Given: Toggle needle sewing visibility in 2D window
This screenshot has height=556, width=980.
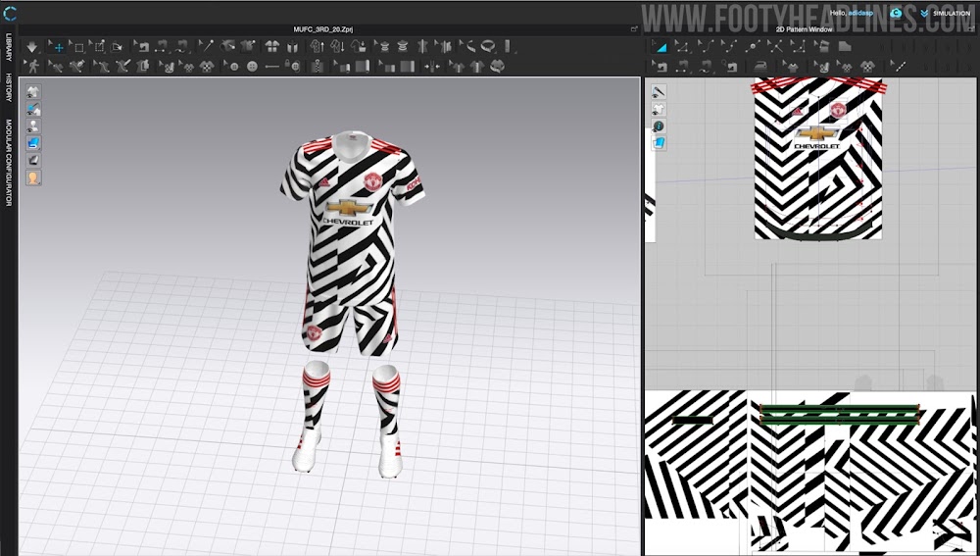Looking at the screenshot, I should tap(659, 92).
